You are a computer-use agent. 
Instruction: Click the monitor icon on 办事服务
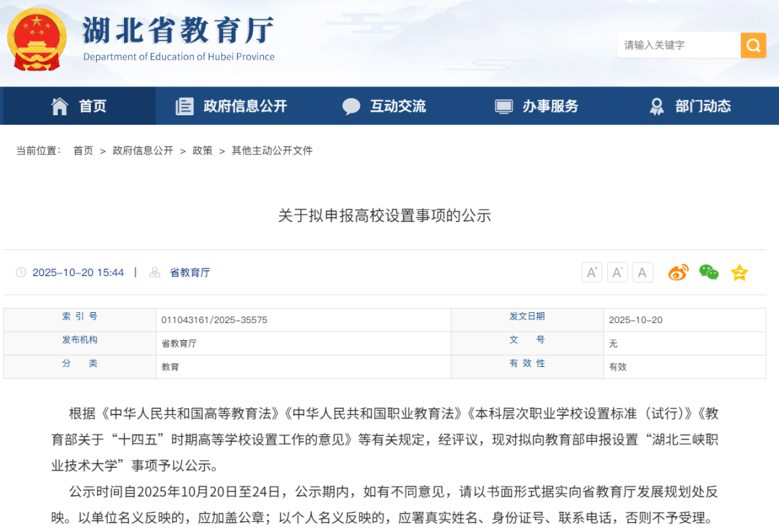pyautogui.click(x=503, y=105)
